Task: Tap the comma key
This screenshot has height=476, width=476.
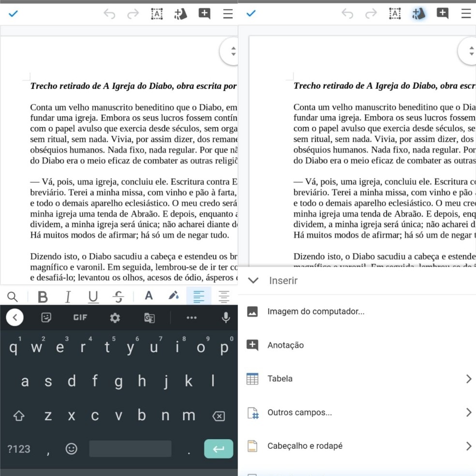Action: (x=48, y=452)
